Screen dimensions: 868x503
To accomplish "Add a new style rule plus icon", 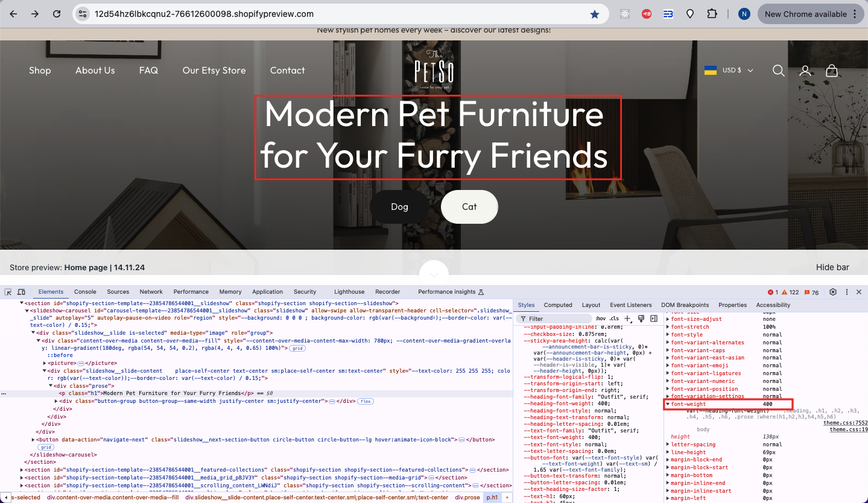I will [x=628, y=318].
